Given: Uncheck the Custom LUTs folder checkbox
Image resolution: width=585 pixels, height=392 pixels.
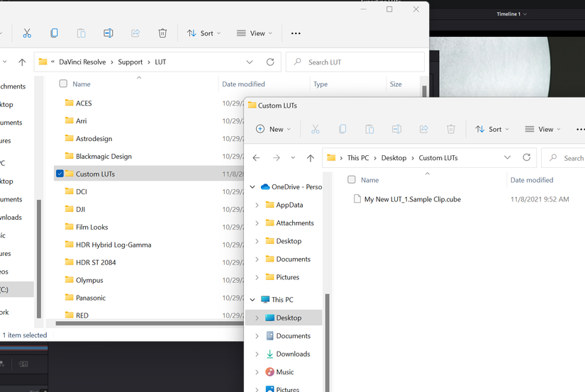Looking at the screenshot, I should [60, 174].
